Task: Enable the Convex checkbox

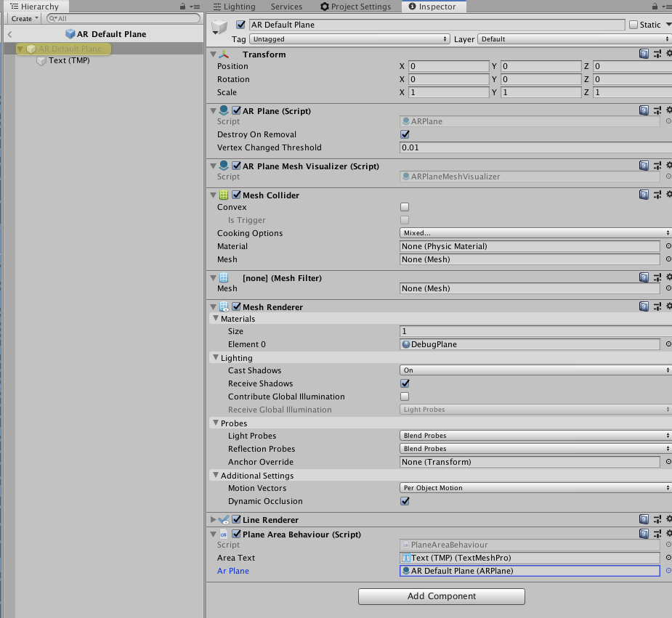Action: coord(405,207)
